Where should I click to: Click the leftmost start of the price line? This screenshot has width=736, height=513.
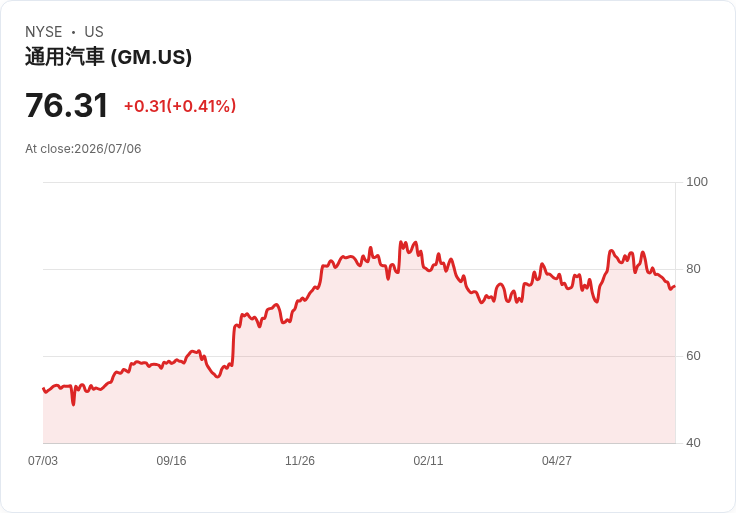[x=44, y=389]
